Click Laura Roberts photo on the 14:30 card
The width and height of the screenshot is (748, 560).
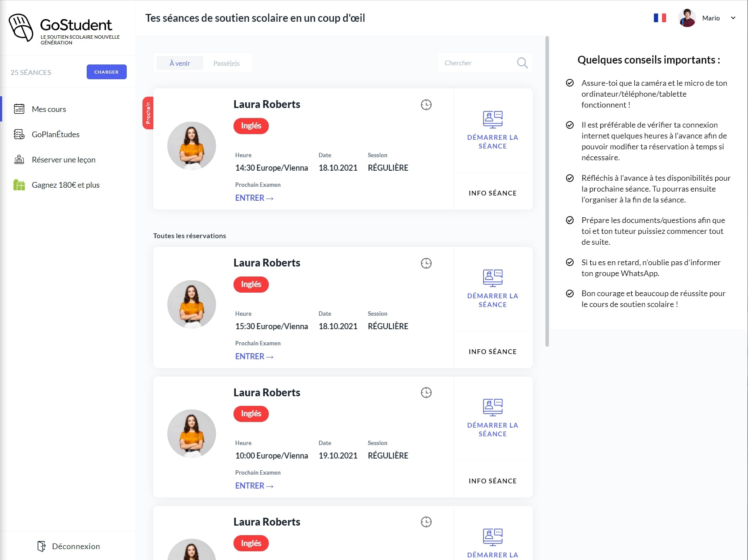pyautogui.click(x=192, y=145)
